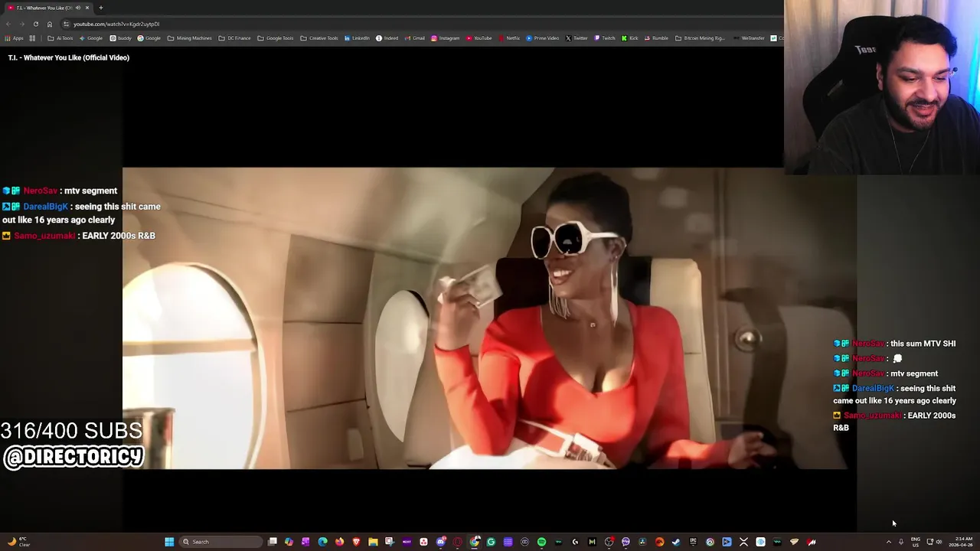
Task: Open the clock showing 2:14 AM
Action: tap(962, 542)
